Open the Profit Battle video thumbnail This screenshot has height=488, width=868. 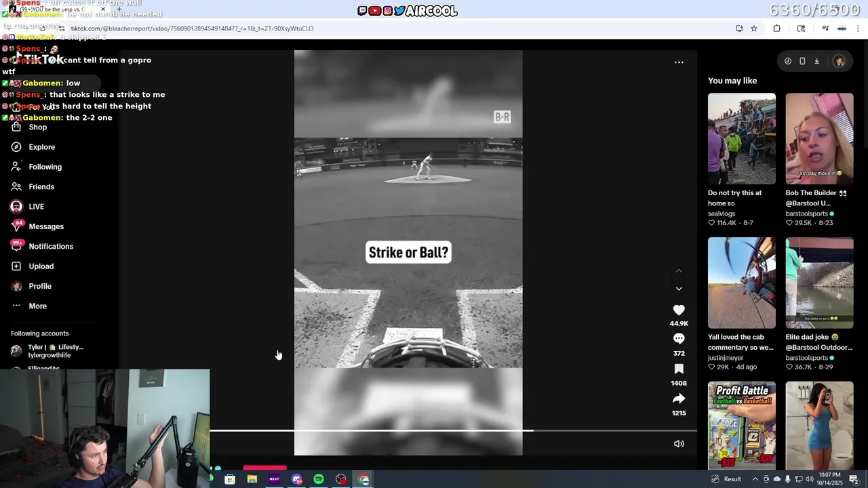click(x=742, y=426)
